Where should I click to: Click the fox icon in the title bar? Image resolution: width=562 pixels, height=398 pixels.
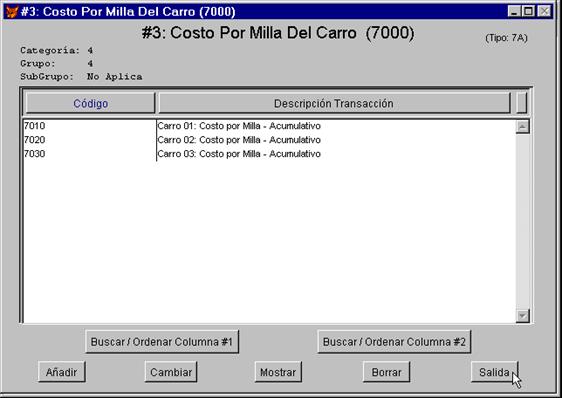tap(12, 11)
